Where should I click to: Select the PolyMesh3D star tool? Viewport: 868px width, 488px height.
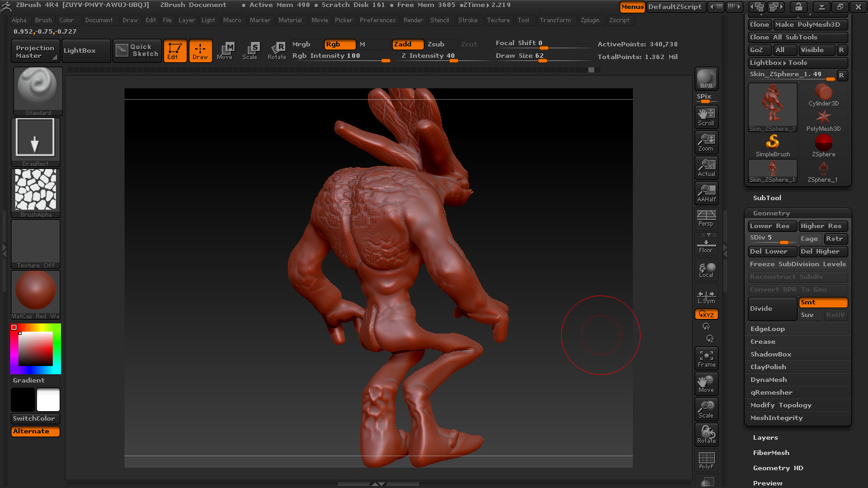coord(824,120)
